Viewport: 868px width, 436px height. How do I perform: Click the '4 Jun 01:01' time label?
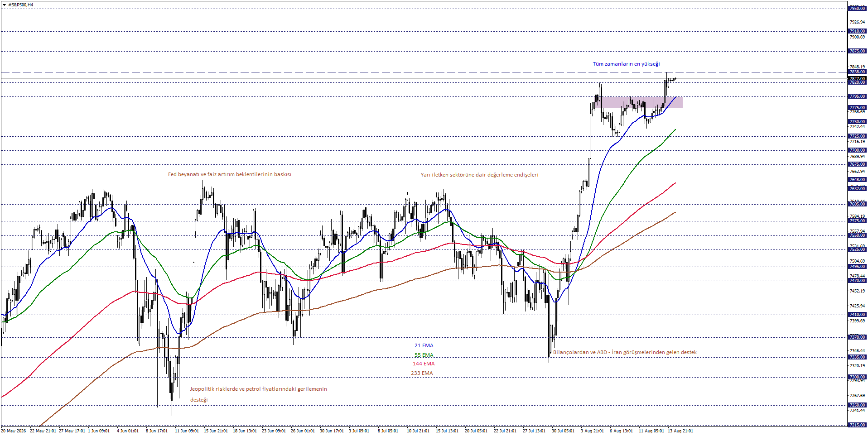pyautogui.click(x=128, y=431)
